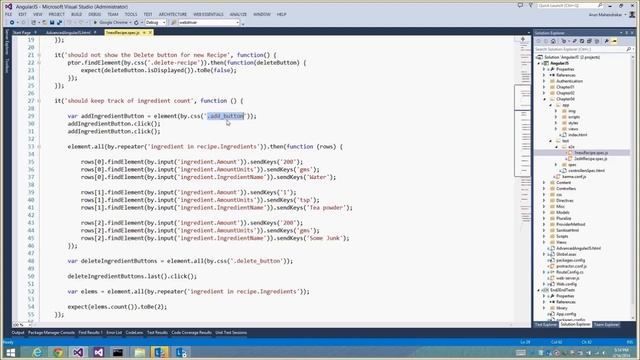
Task: Click Navigate Backward toolbar icon
Action: (x=12, y=22)
